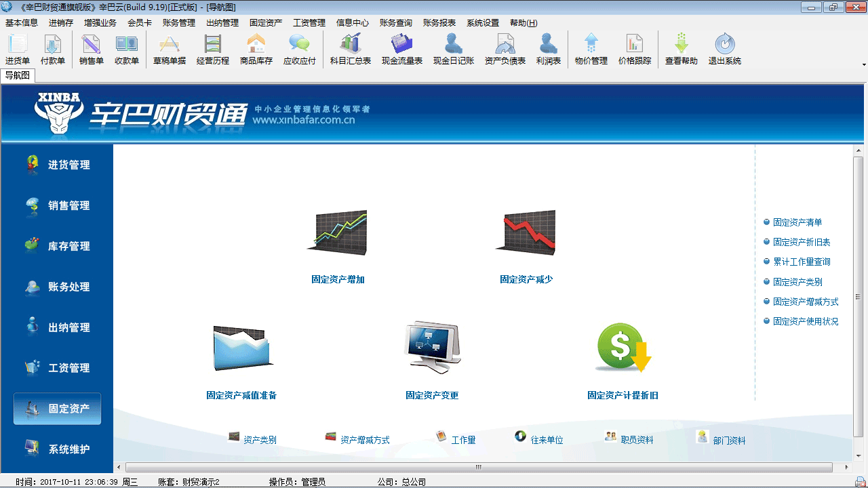Open the 累计工作量查询 link
The height and width of the screenshot is (488, 868).
[802, 262]
